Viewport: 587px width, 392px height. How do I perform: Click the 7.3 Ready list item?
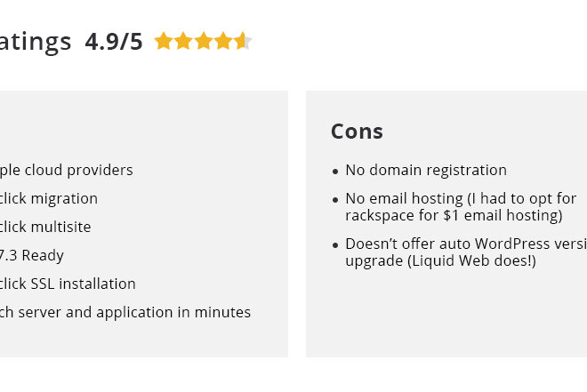(x=32, y=255)
